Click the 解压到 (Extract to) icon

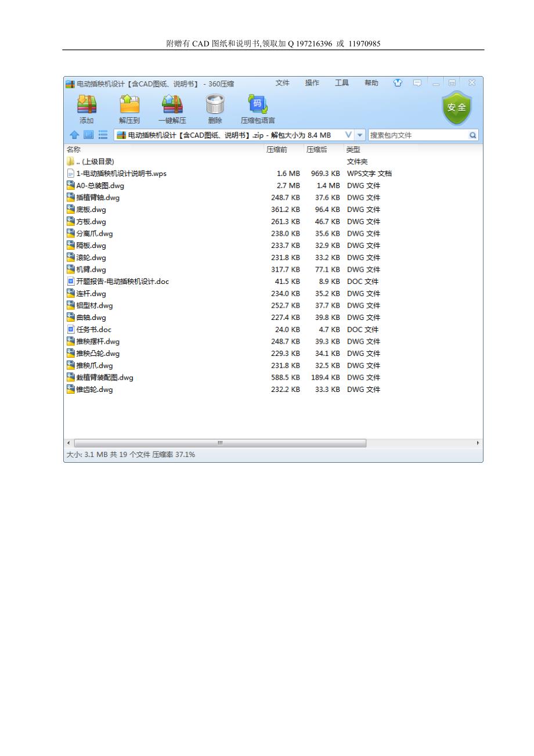(129, 105)
